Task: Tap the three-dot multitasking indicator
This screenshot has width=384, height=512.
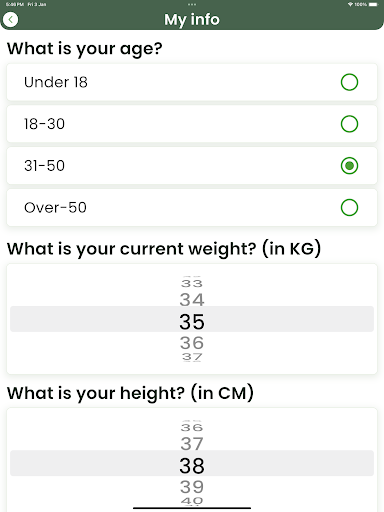Action: click(192, 4)
